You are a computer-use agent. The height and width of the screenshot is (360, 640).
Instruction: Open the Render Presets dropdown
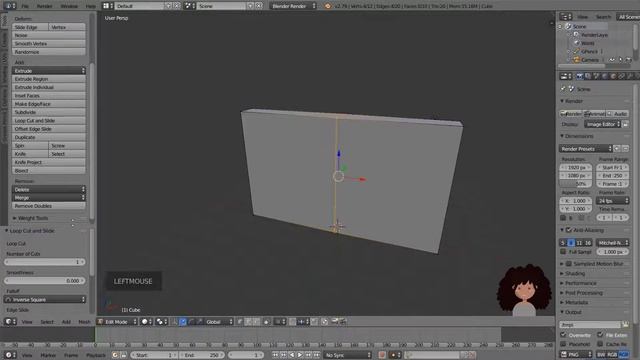point(586,149)
